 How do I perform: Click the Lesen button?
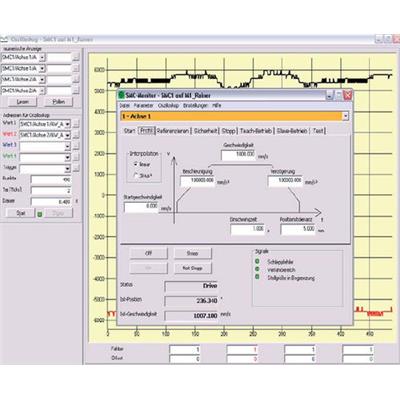tap(22, 102)
